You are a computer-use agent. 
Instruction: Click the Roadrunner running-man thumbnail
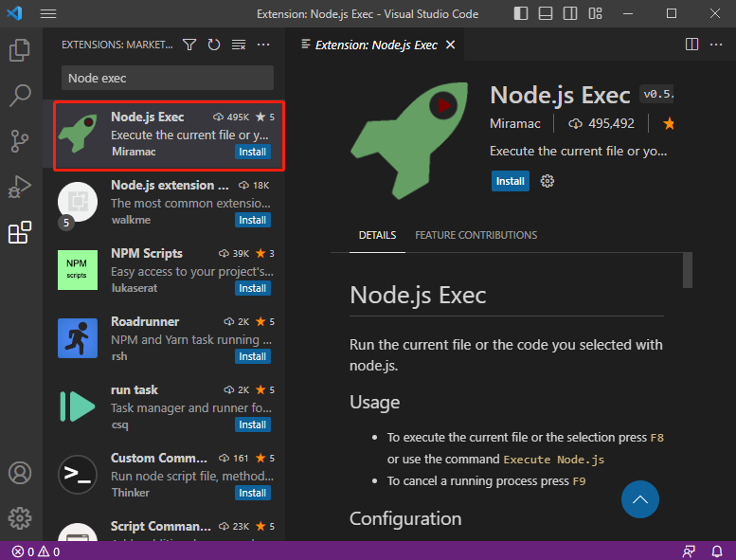click(78, 338)
